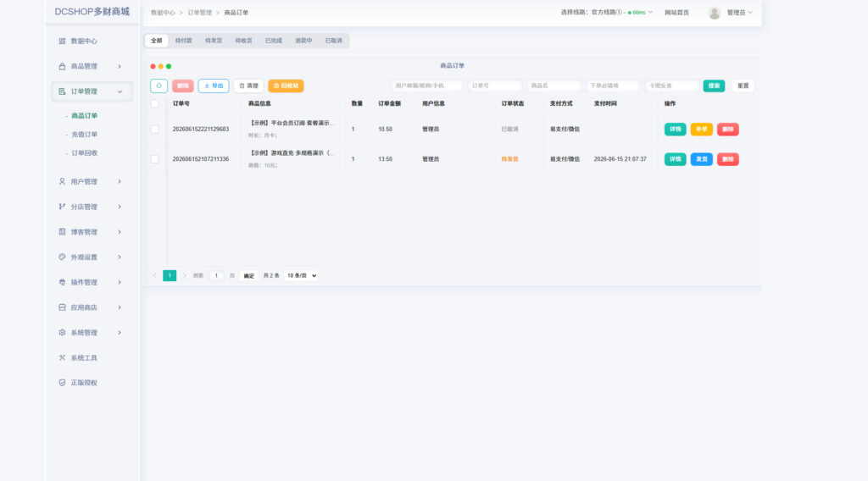Click the red dot on 商品订单 panel
Viewport: 868px width, 481px height.
153,66
